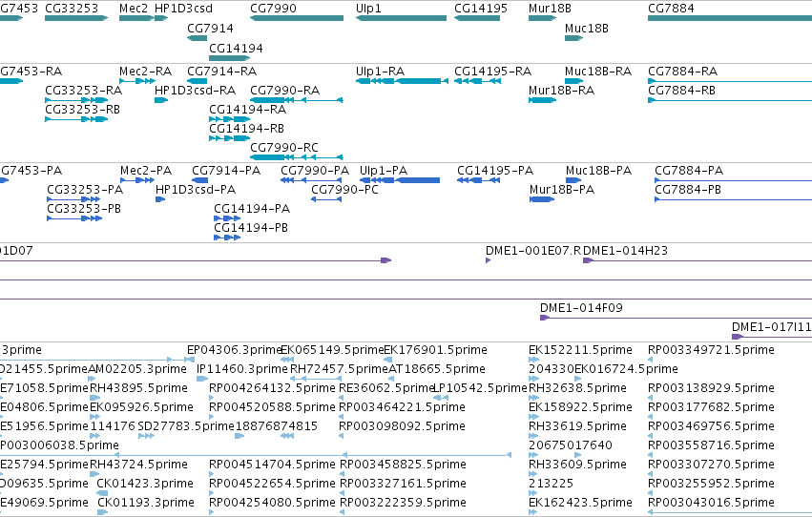Click the Mur18B gene label
The height and width of the screenshot is (517, 812).
click(550, 9)
